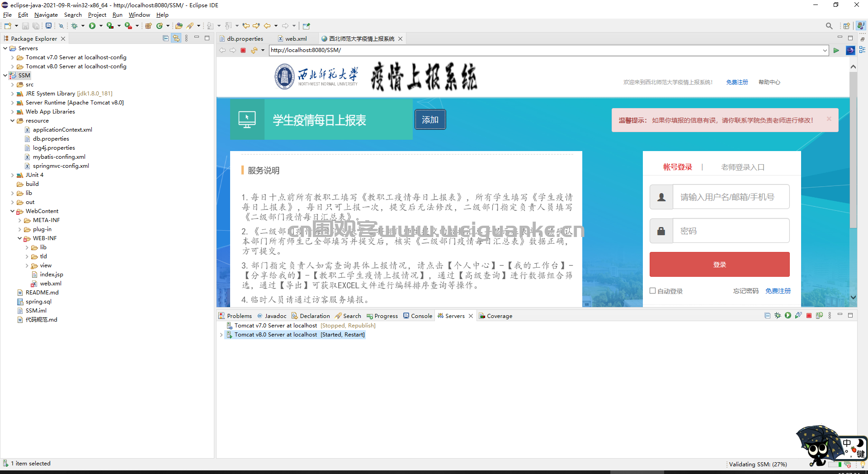Start the server in debug mode (Servers view)
The height and width of the screenshot is (474, 868).
tap(778, 316)
